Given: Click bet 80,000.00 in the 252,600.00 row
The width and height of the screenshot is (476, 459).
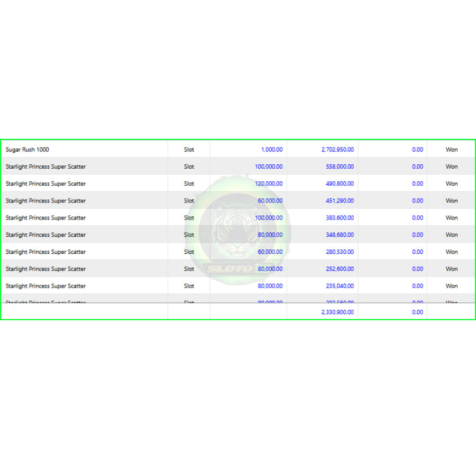Looking at the screenshot, I should pos(270,268).
